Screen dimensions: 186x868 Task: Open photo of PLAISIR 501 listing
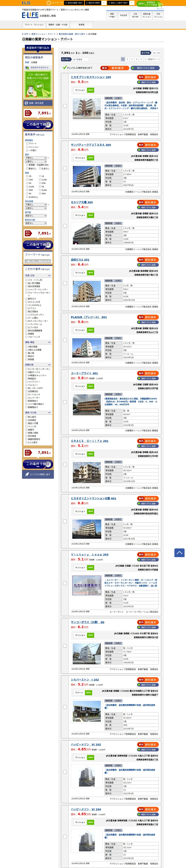pos(87,348)
